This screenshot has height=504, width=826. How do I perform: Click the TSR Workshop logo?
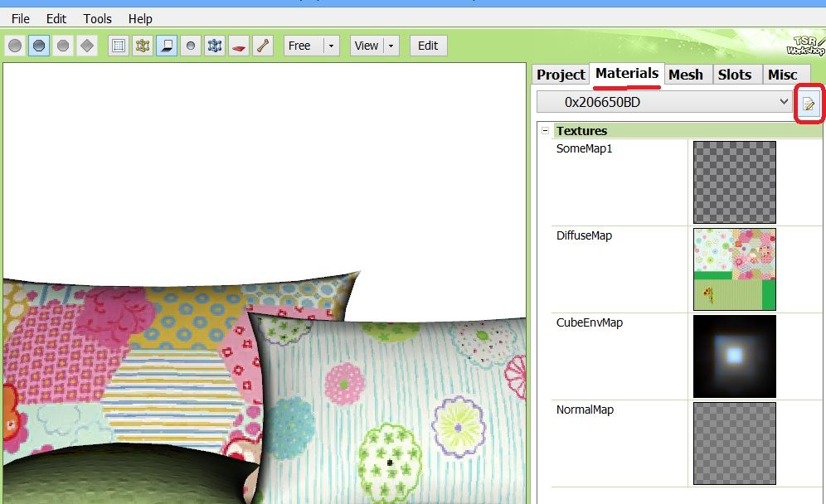coord(805,46)
